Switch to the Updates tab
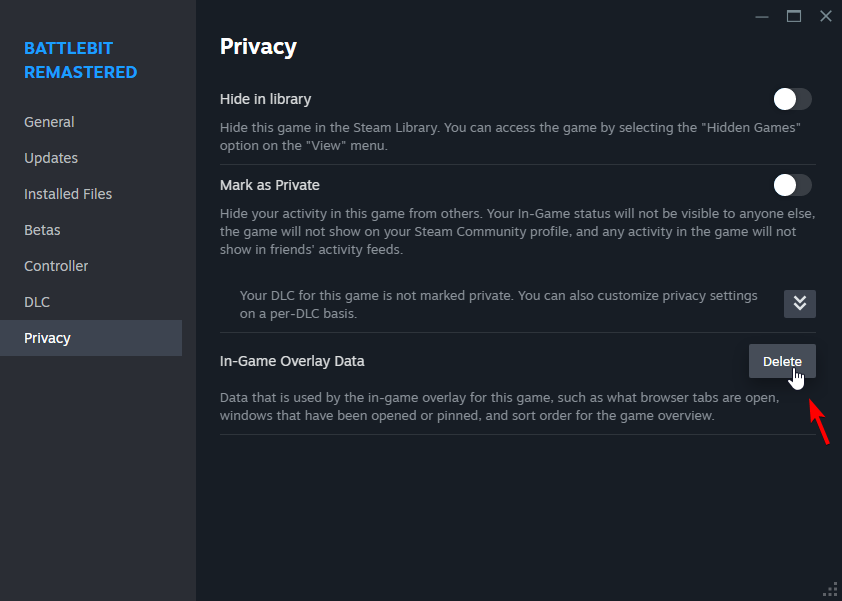The height and width of the screenshot is (601, 842). click(51, 158)
